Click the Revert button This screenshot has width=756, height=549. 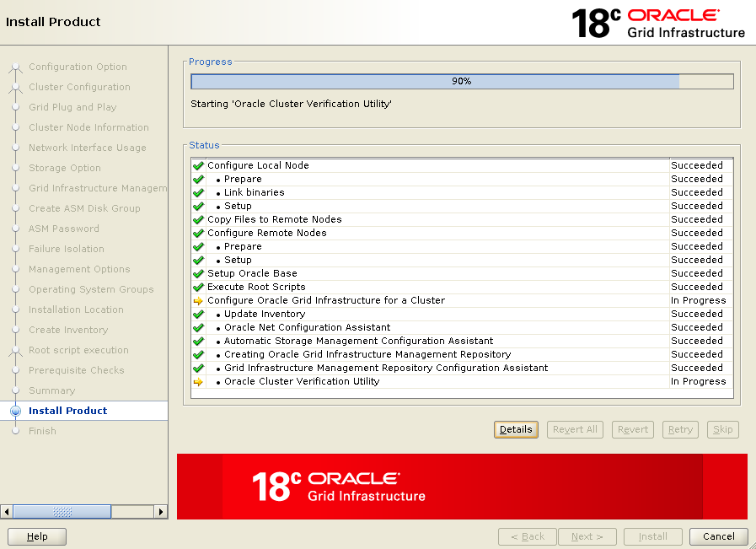coord(633,429)
